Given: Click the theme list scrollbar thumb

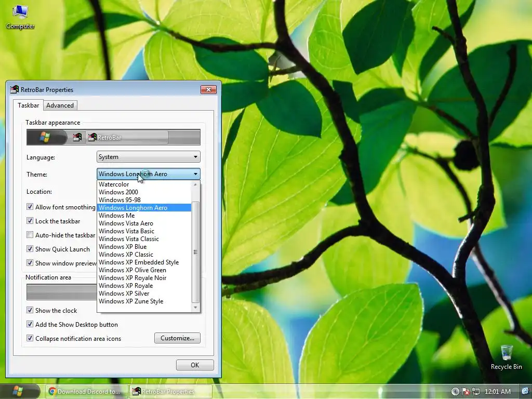Looking at the screenshot, I should click(195, 252).
